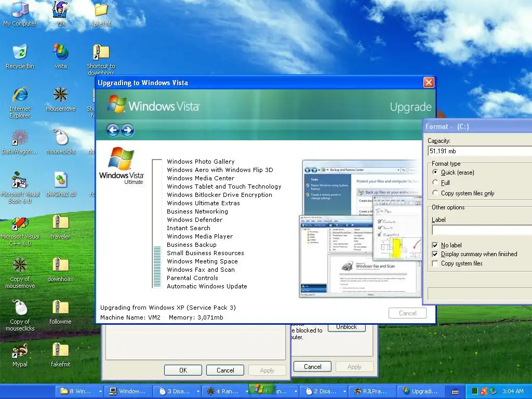Click the Instant Search list entry

[188, 228]
